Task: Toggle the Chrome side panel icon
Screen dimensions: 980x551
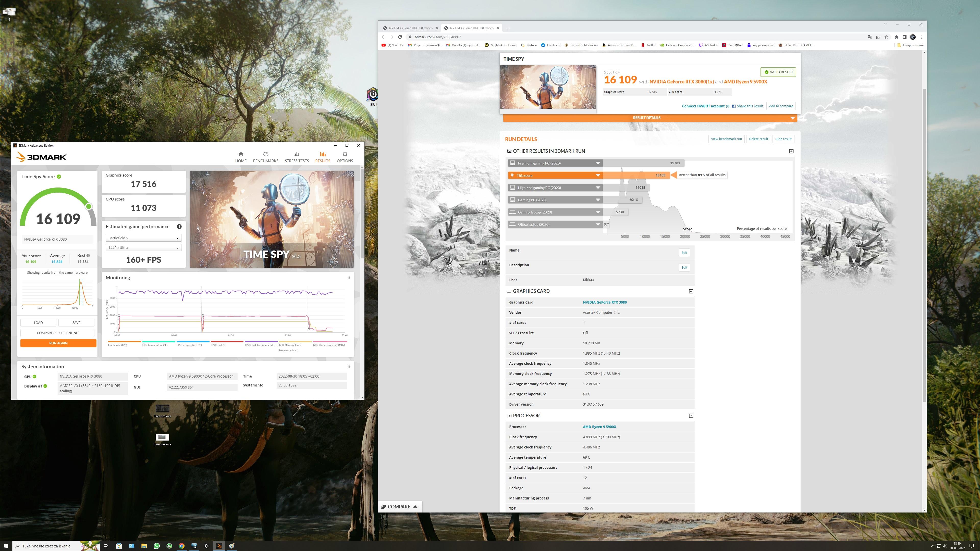Action: (905, 37)
